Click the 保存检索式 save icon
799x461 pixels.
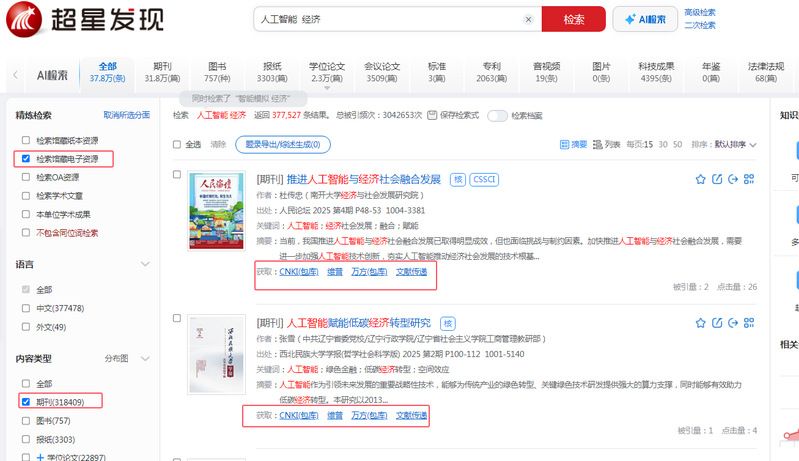(433, 115)
